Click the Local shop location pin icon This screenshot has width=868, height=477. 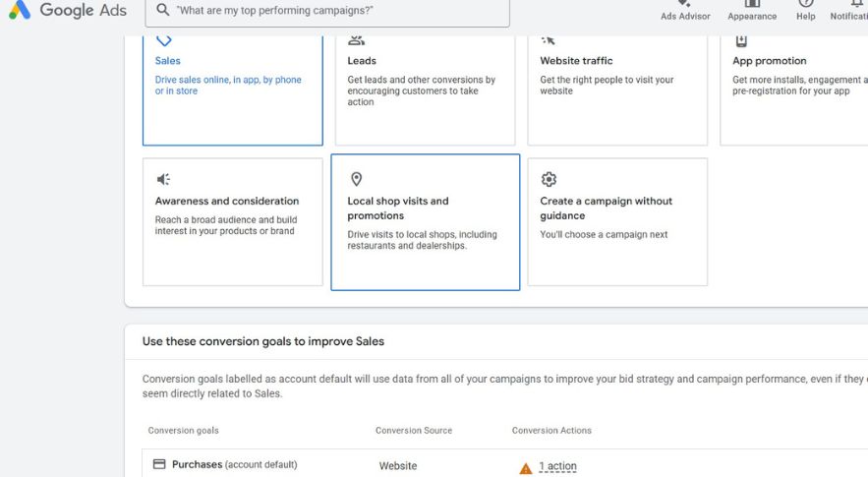[357, 179]
